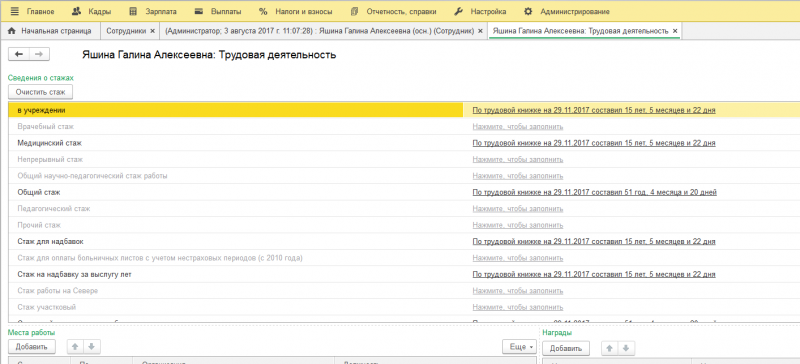Switch to the Сотрудники tab

pyautogui.click(x=125, y=31)
